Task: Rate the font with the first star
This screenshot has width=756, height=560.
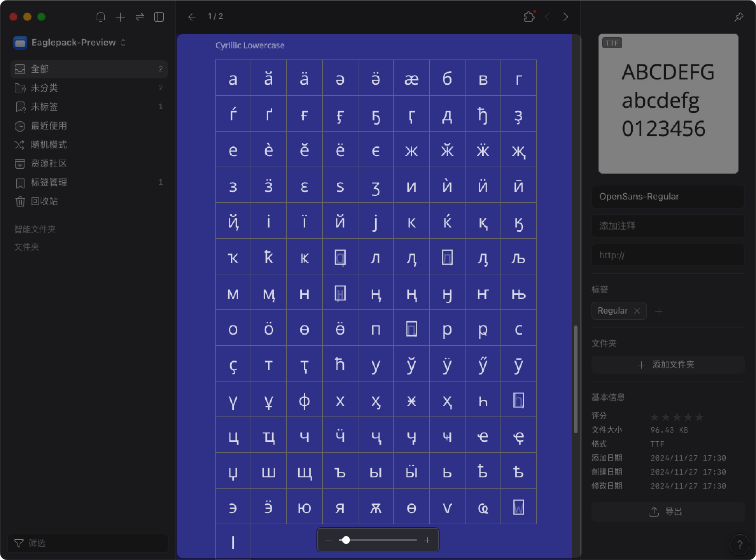Action: [655, 416]
